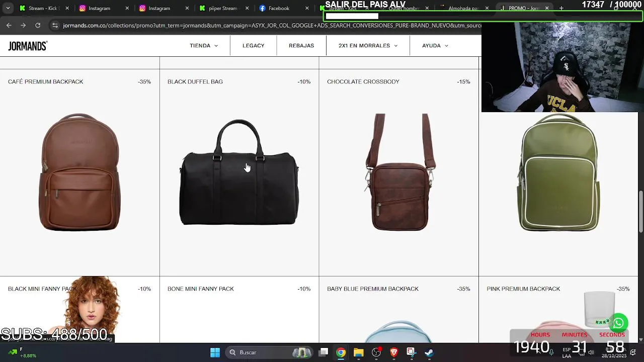The width and height of the screenshot is (644, 362).
Task: Open the taskbar volume control
Action: click(x=591, y=352)
